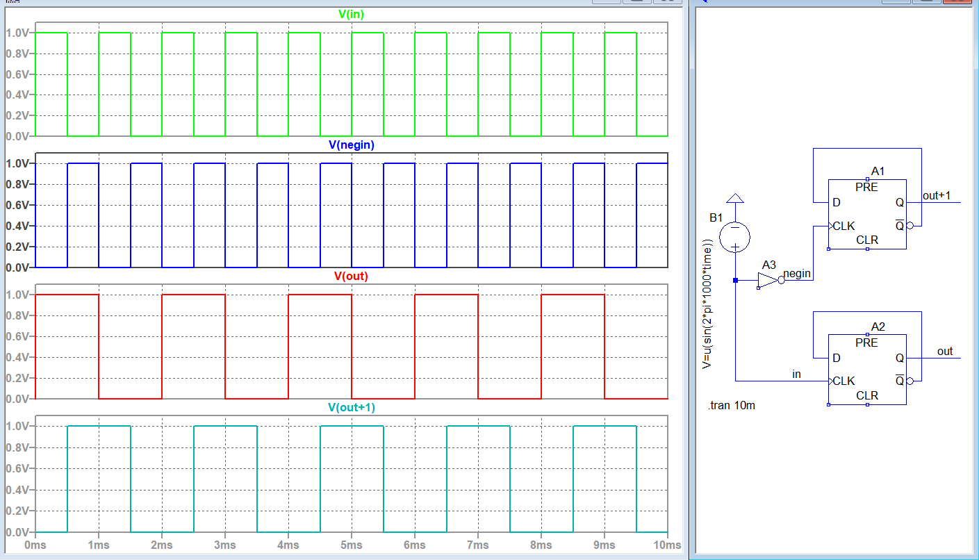
Task: Click the wire junction dot before inverter
Action: coord(735,280)
